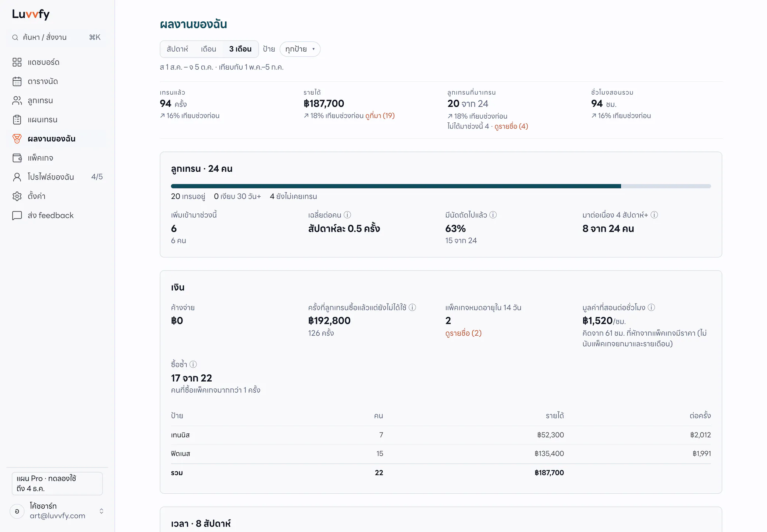Click the search magnifier icon

click(15, 38)
